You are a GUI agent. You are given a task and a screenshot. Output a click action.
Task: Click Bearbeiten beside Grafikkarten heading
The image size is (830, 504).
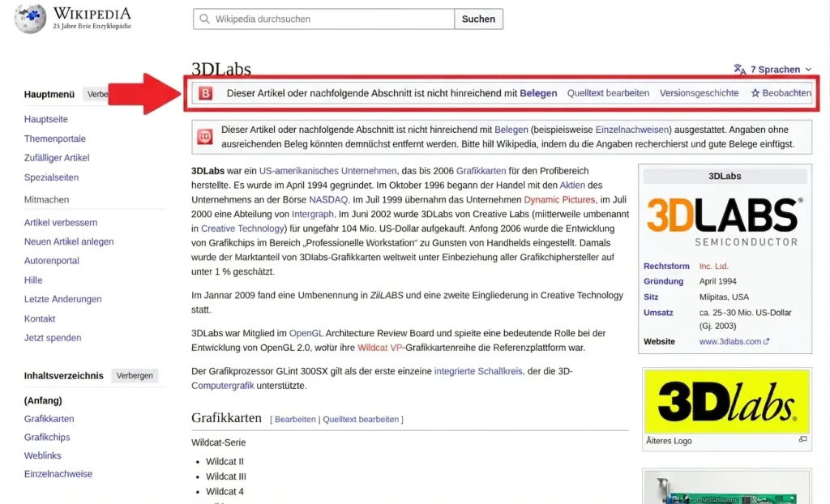(x=295, y=419)
